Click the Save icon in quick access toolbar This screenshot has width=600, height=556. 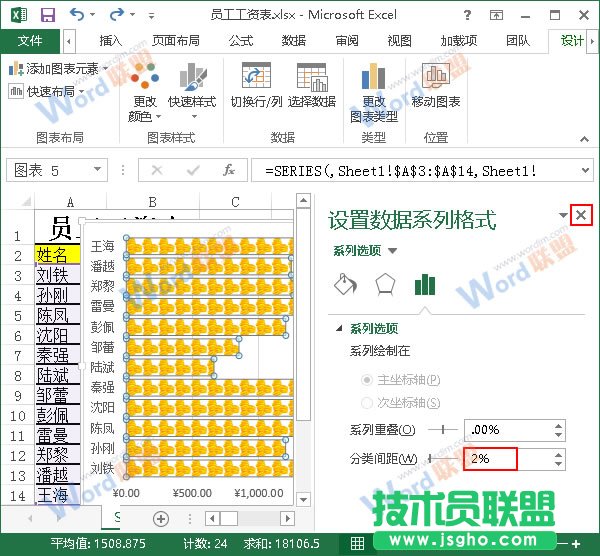(x=47, y=15)
